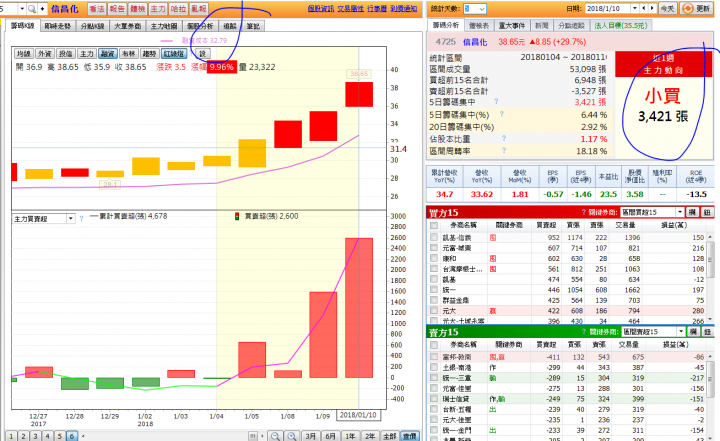720x441 pixels.
Task: Go to next date with right arrow
Action: click(x=652, y=9)
